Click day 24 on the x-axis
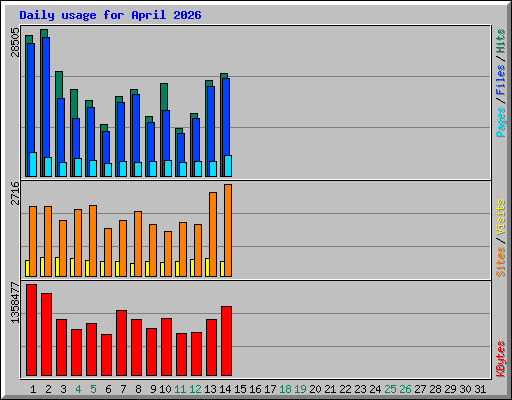Viewport: 512px width, 400px height. pyautogui.click(x=375, y=389)
